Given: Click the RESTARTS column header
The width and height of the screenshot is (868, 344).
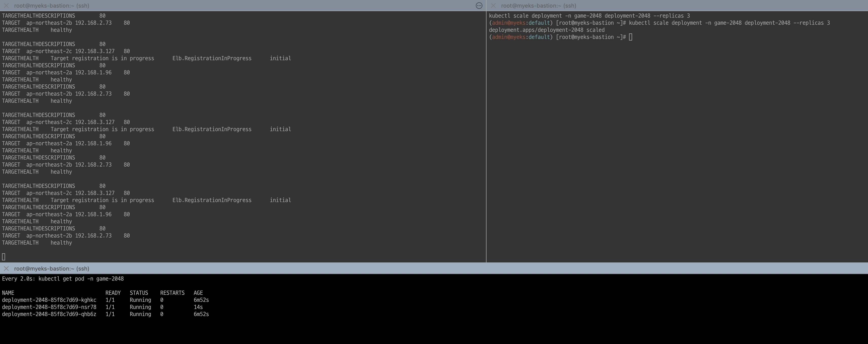Looking at the screenshot, I should coord(172,293).
